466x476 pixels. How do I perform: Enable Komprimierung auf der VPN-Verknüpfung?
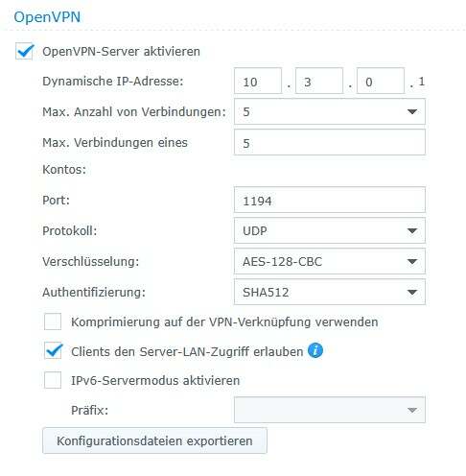click(x=53, y=321)
